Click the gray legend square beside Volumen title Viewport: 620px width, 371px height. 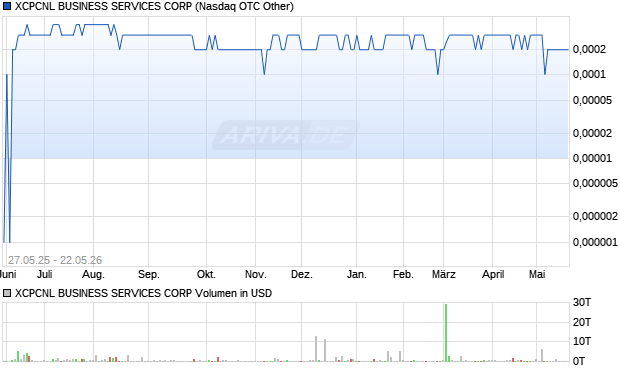[x=7, y=293]
